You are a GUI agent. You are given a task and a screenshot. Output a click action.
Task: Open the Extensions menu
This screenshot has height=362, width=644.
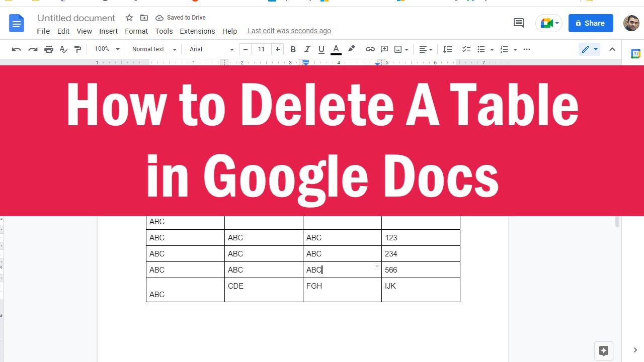197,31
